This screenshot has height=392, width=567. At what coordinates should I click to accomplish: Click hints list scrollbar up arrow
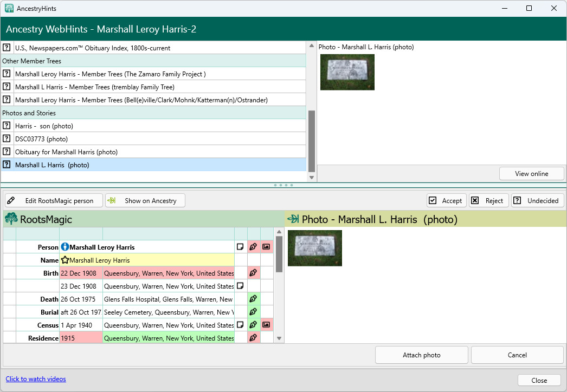pos(311,46)
